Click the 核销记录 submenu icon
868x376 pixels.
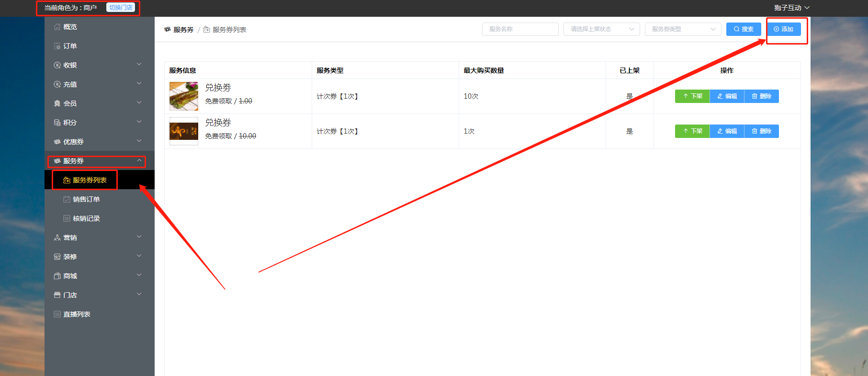click(x=67, y=218)
